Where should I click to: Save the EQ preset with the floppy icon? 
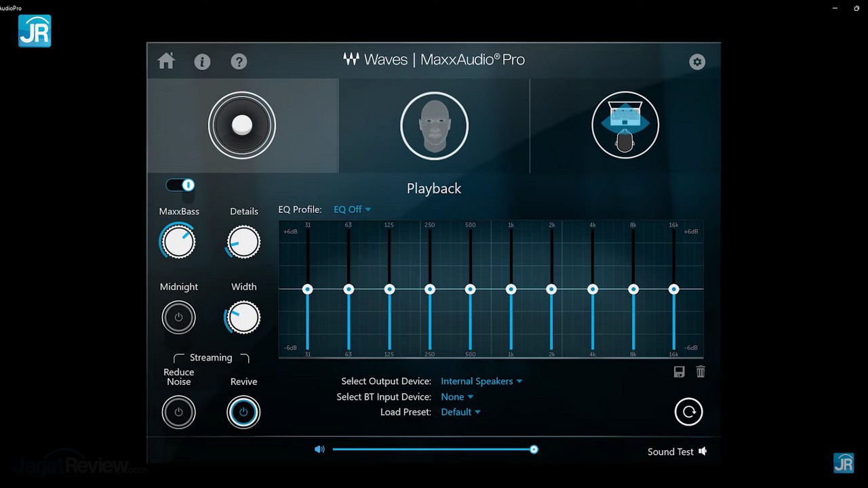679,371
